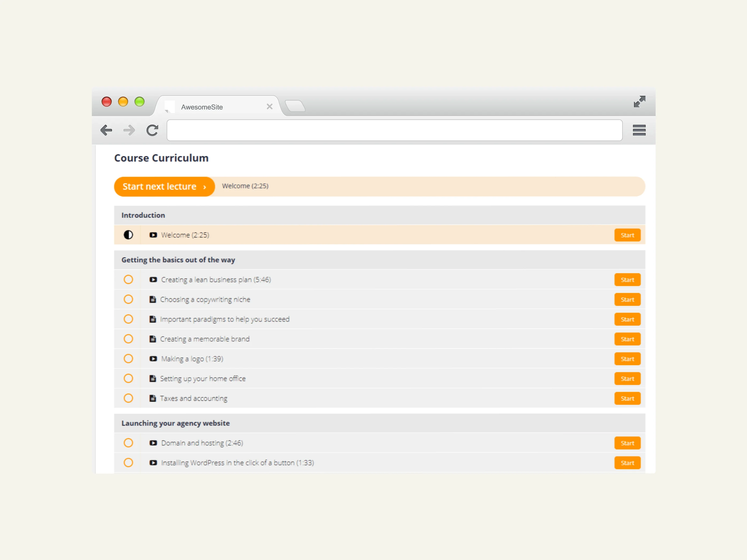This screenshot has height=560, width=747.
Task: Start the Installing WordPress lecture
Action: pyautogui.click(x=627, y=463)
